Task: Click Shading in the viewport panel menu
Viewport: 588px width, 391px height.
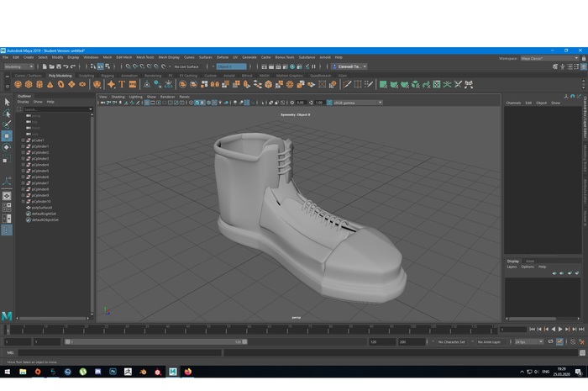Action: (x=118, y=97)
